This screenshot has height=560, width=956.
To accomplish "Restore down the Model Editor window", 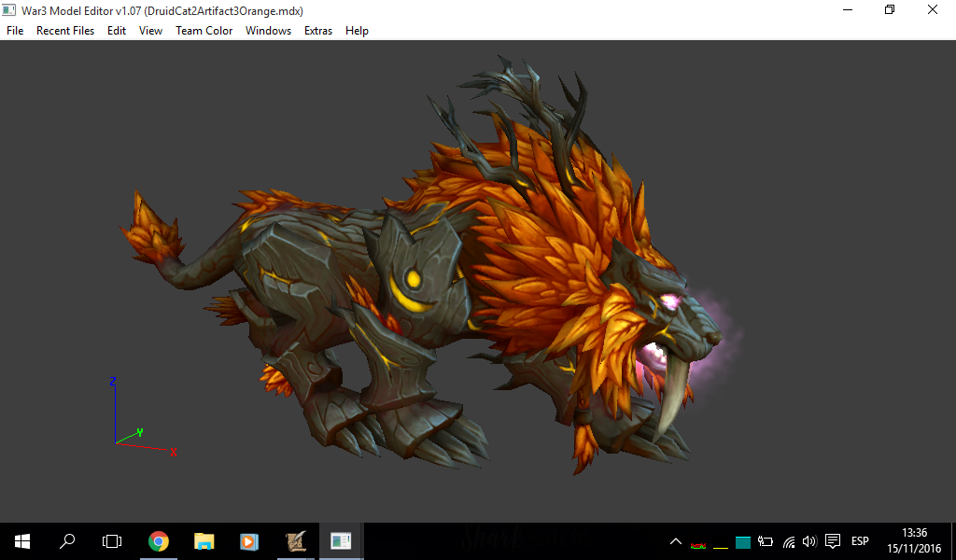I will [x=890, y=9].
